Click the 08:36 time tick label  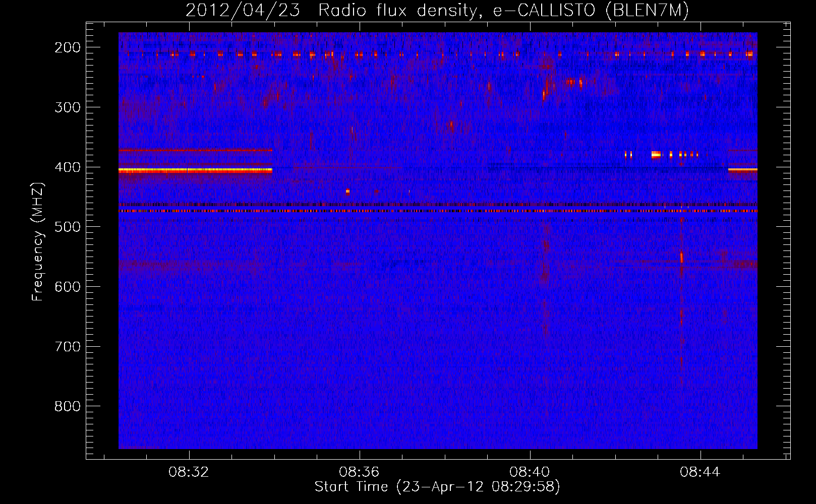tap(359, 472)
